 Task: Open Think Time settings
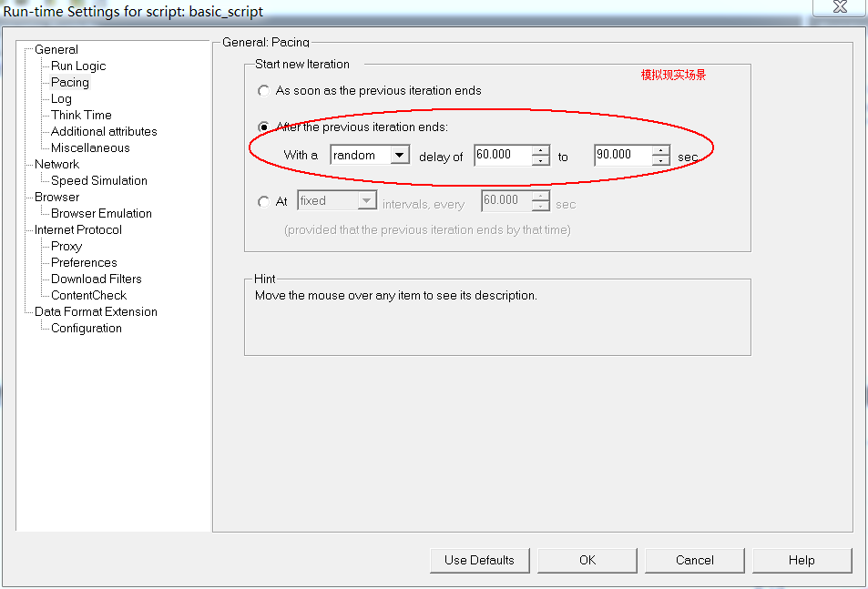81,115
